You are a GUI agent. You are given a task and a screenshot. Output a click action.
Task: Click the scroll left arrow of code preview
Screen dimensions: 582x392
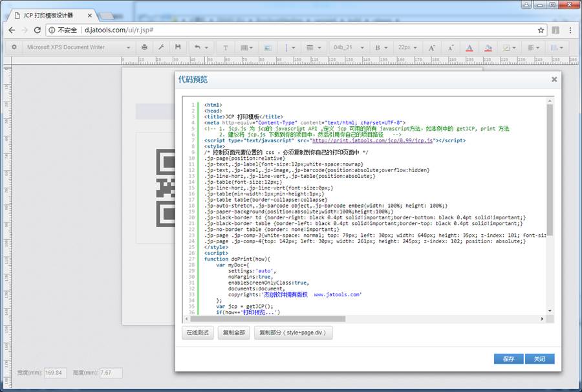coord(186,319)
